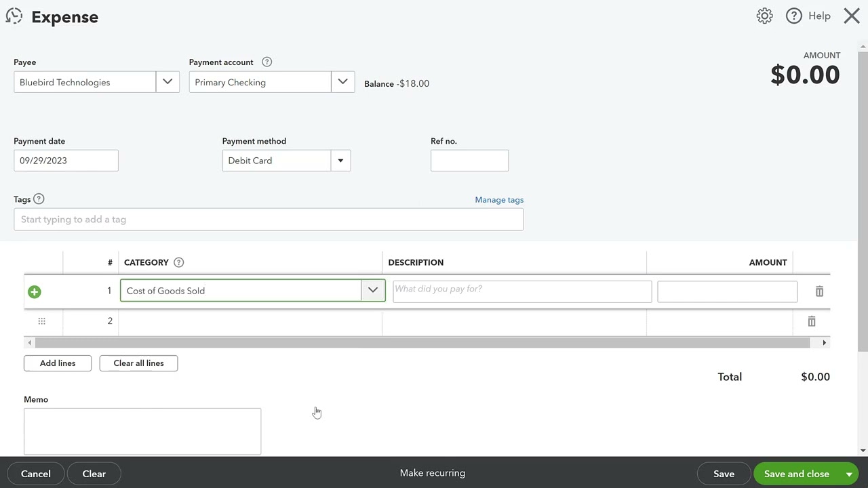Open Save and close dropdown arrow
Viewport: 868px width, 488px height.
[x=849, y=474]
